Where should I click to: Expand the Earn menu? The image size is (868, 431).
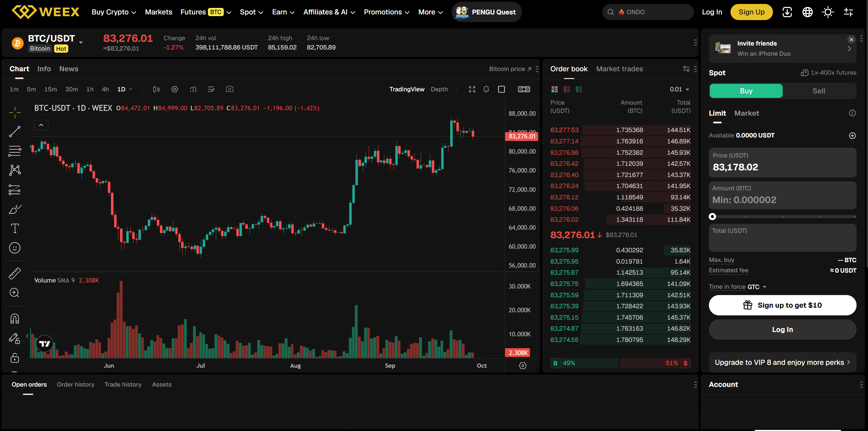point(283,12)
